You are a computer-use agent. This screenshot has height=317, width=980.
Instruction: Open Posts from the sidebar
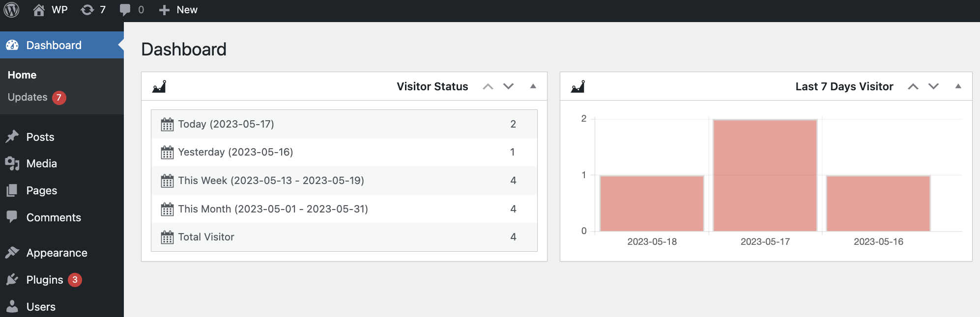click(x=40, y=137)
